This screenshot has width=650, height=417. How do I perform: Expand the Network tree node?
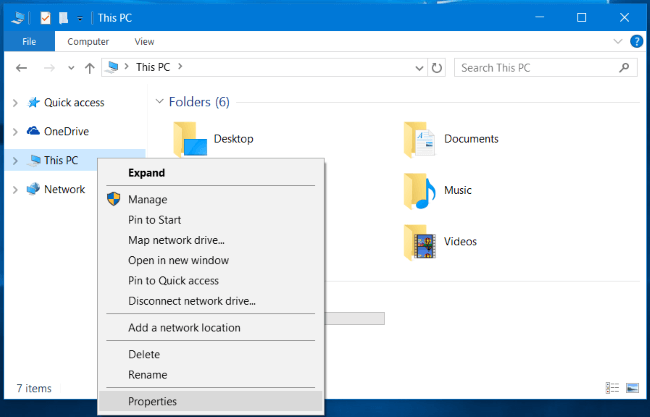[x=15, y=189]
